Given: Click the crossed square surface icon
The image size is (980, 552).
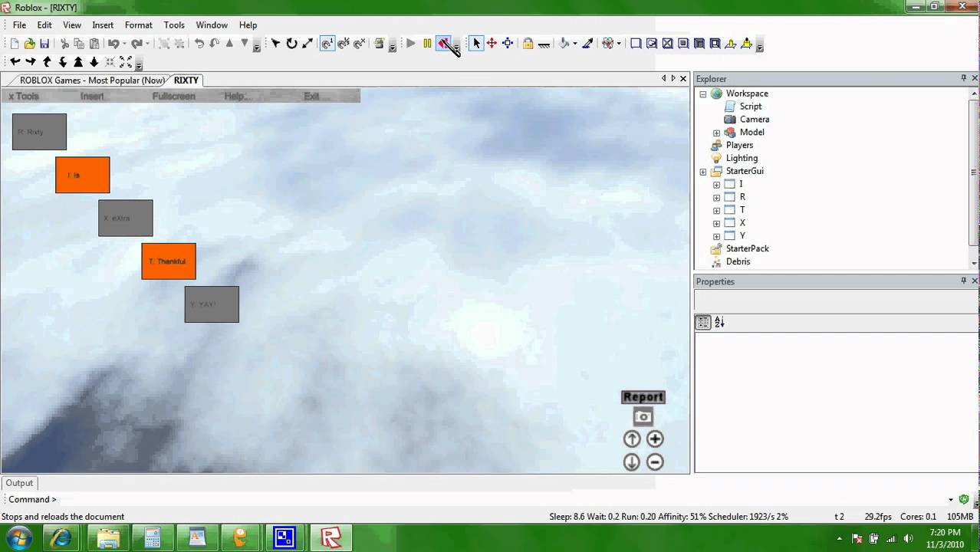Looking at the screenshot, I should [x=667, y=44].
